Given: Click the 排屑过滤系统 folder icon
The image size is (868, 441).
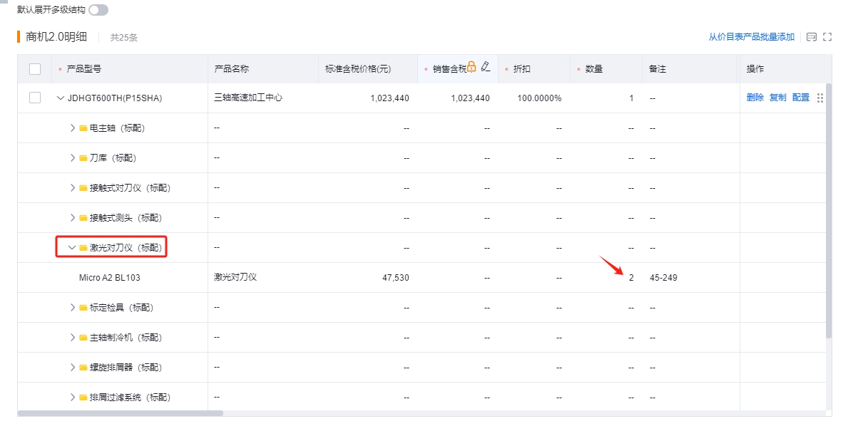Looking at the screenshot, I should point(83,398).
